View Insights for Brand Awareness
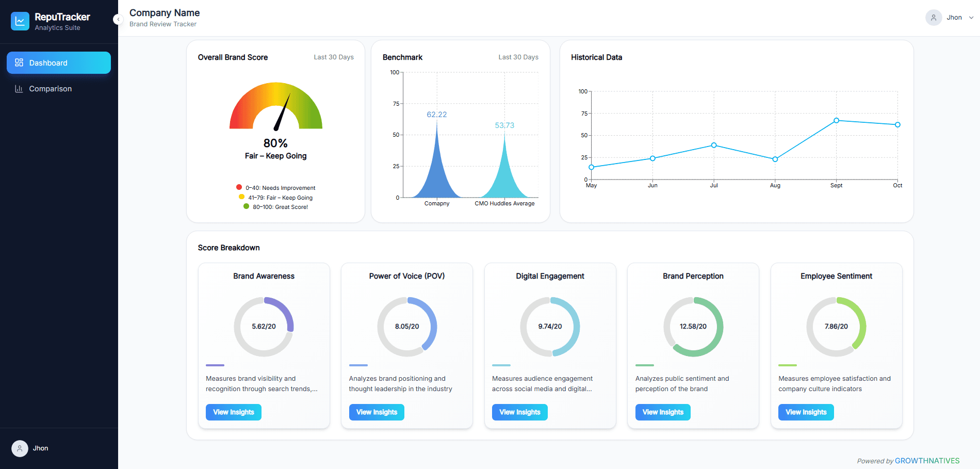Screen dimensions: 980x469 [x=234, y=412]
